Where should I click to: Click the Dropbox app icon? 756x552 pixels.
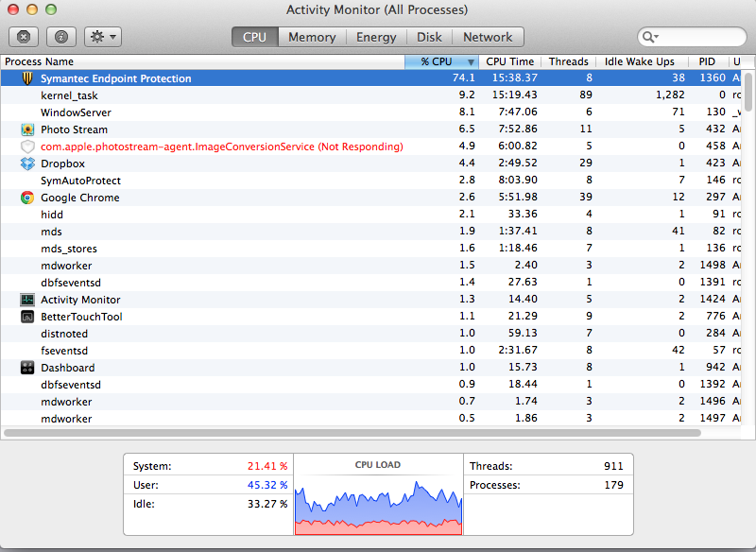point(27,164)
